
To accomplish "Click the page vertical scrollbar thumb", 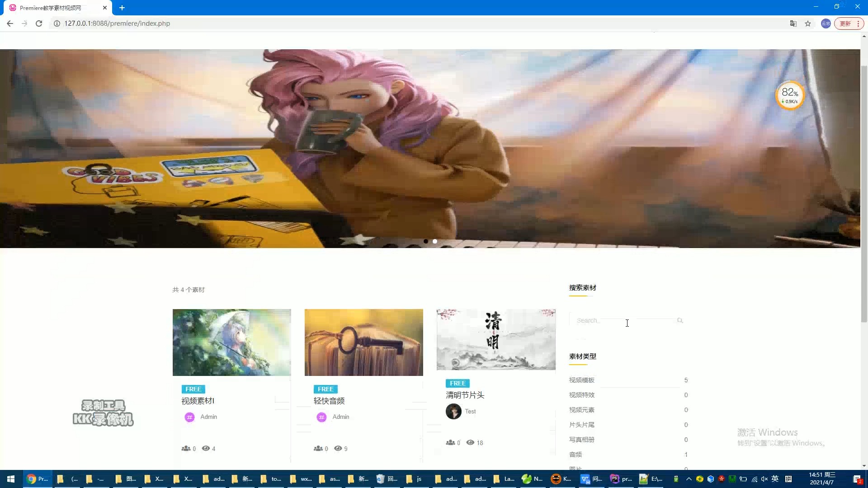I will pyautogui.click(x=864, y=194).
